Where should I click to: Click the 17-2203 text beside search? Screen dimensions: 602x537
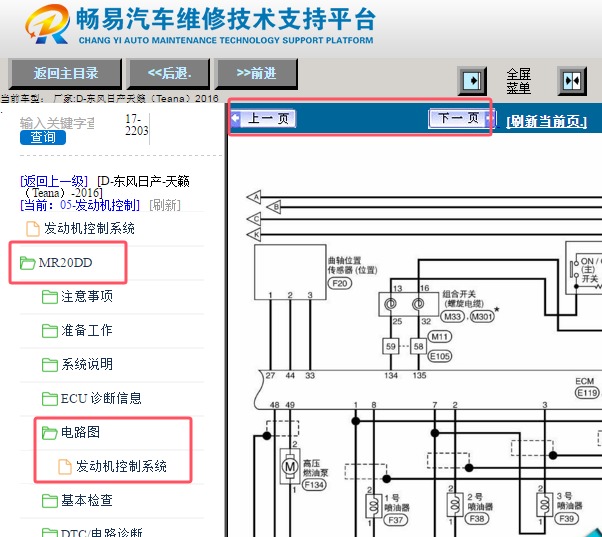click(x=136, y=125)
